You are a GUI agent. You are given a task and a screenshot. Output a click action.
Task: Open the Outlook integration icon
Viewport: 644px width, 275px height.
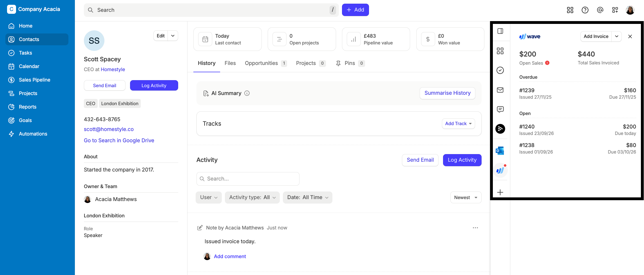500,151
